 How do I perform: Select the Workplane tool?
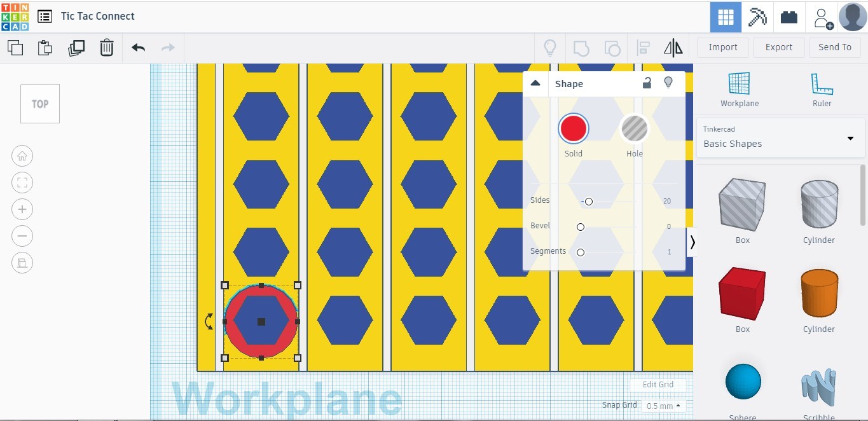point(739,89)
